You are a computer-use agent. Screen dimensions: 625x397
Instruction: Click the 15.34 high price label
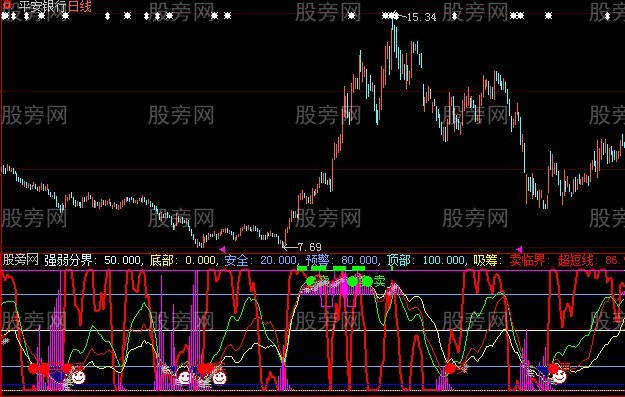click(421, 17)
